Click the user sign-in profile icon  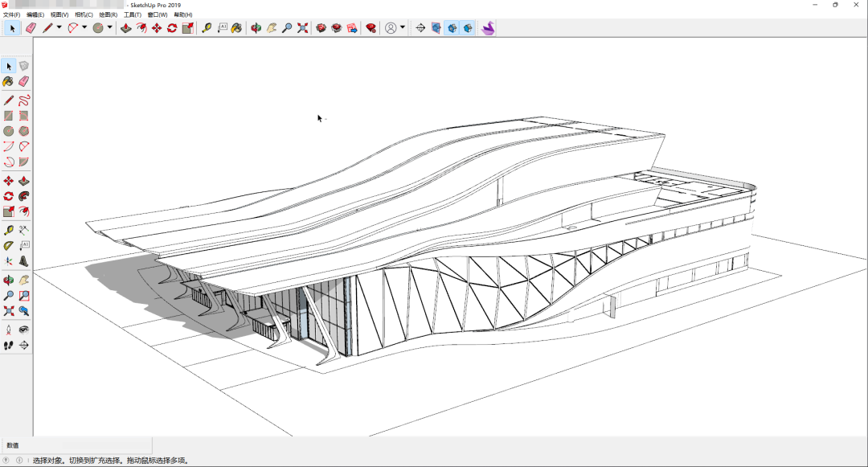tap(391, 28)
